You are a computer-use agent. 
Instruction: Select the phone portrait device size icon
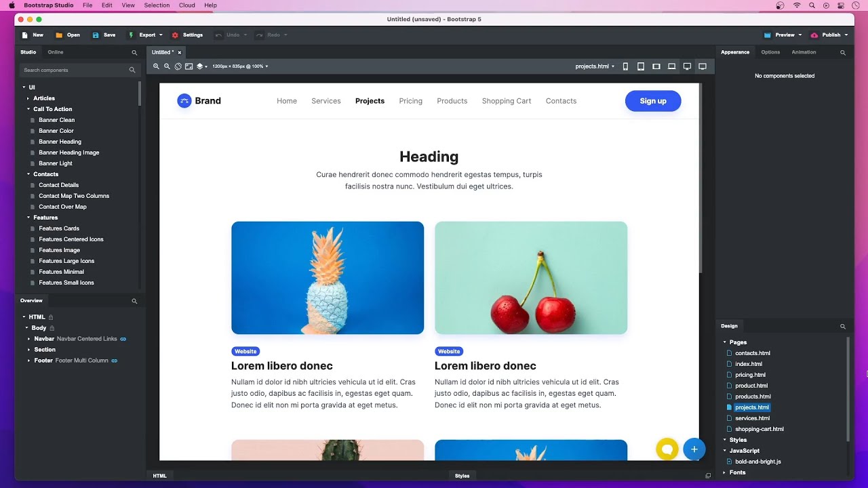(625, 66)
